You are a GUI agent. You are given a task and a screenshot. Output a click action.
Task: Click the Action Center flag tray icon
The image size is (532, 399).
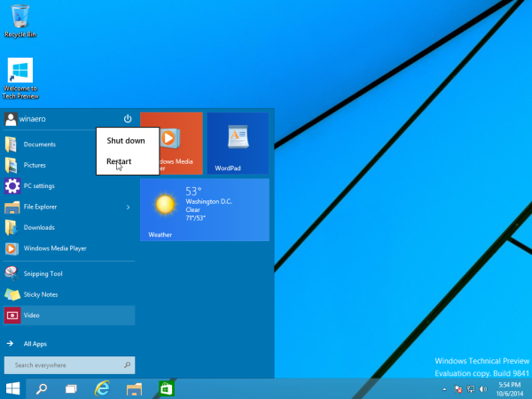point(458,389)
